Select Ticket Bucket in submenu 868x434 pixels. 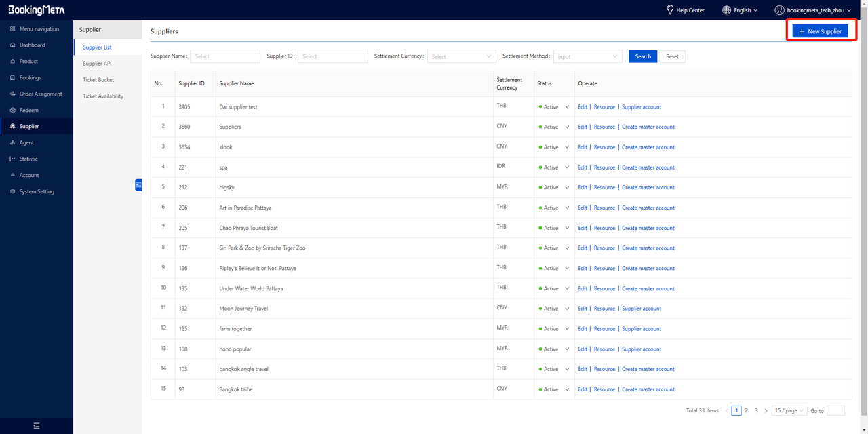tap(98, 80)
